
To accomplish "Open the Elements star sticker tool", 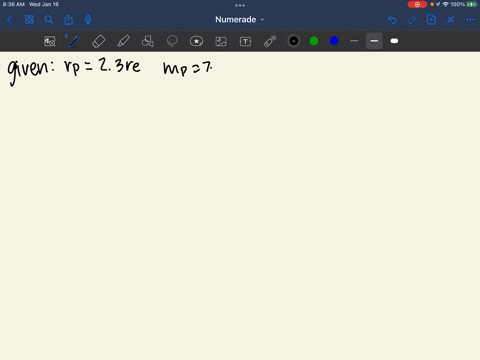I will tap(196, 41).
